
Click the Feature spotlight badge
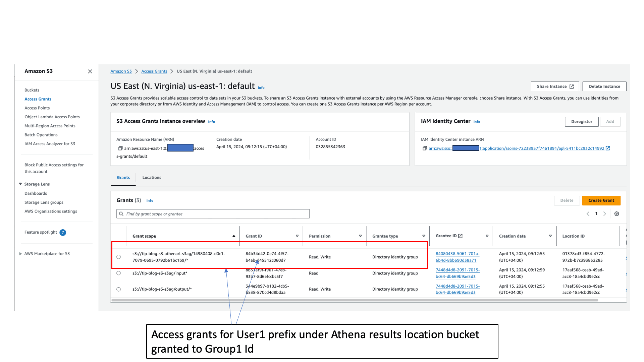pos(63,232)
